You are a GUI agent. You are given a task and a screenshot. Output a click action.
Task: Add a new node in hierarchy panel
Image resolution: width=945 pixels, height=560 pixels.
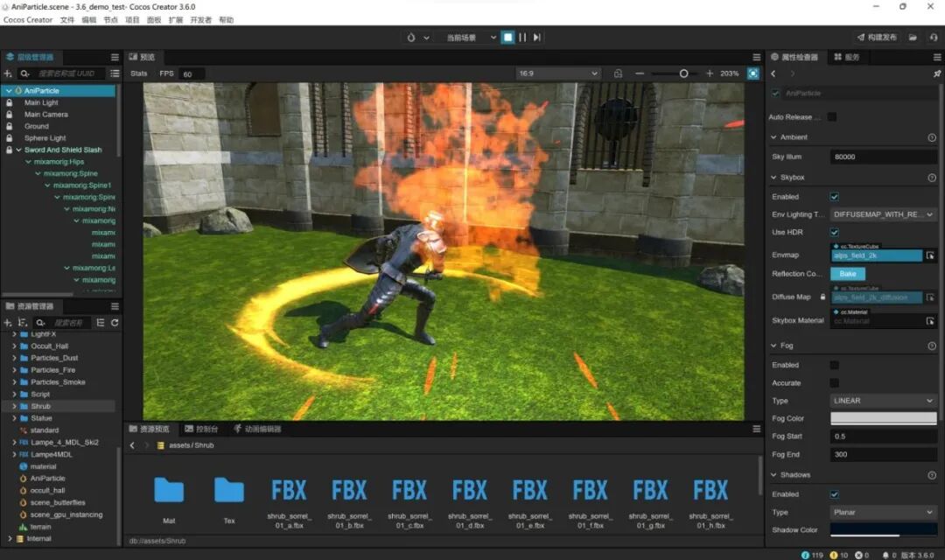tap(8, 73)
